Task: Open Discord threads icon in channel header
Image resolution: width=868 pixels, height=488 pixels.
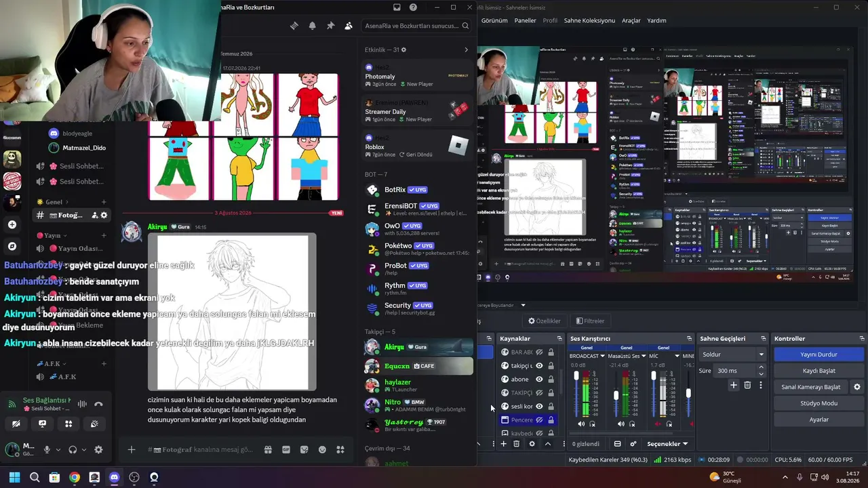Action: tap(294, 26)
